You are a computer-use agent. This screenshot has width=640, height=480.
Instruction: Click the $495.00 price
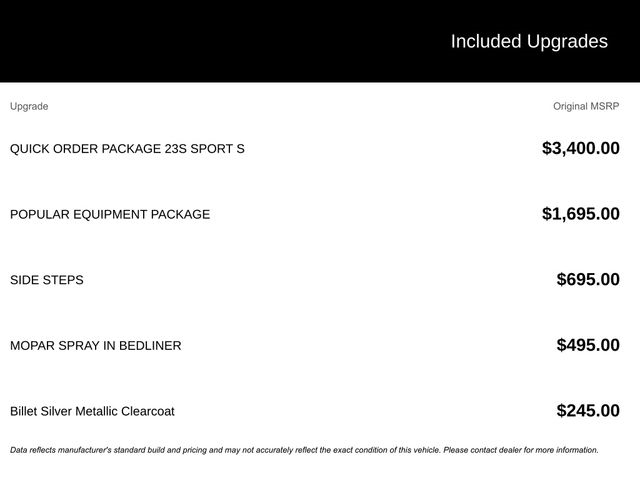[x=588, y=346]
